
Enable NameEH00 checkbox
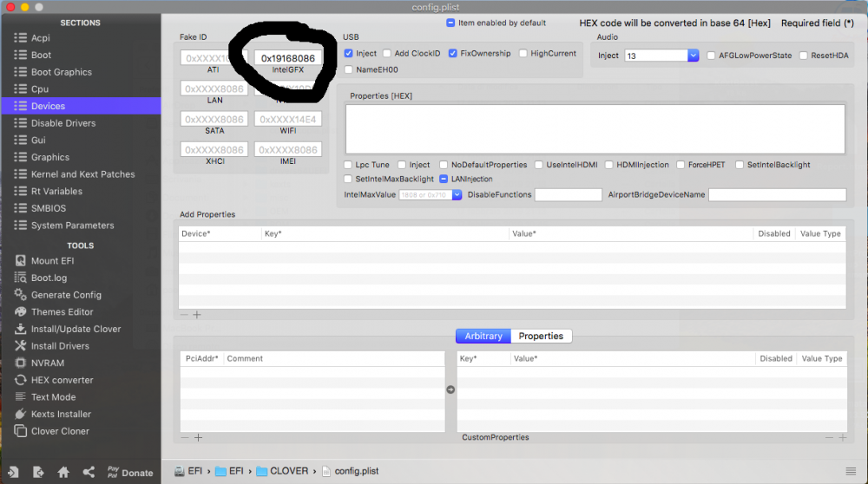348,69
